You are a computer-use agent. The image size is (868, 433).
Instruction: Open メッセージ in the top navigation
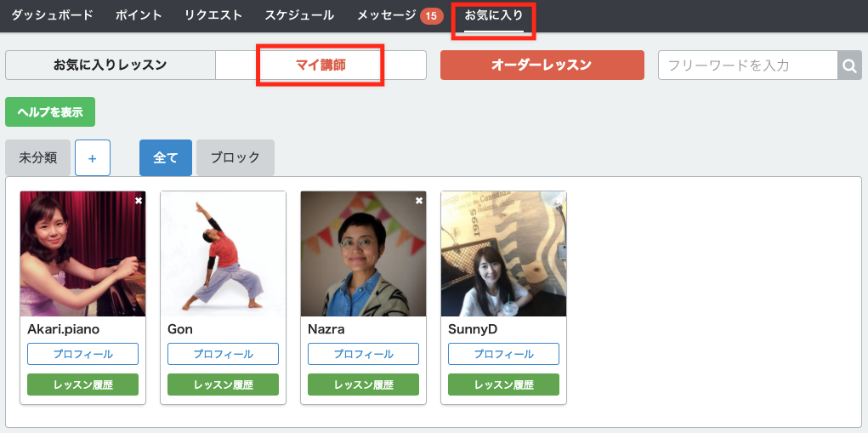click(386, 15)
